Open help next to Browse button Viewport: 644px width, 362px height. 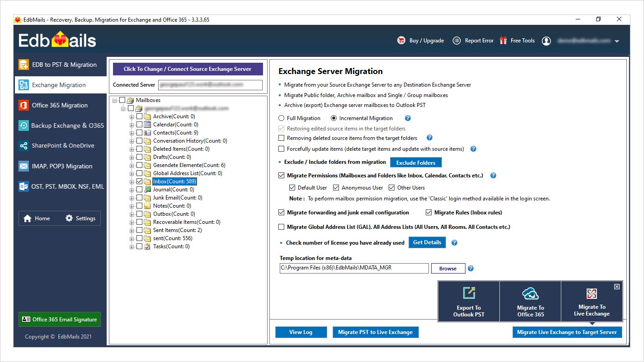click(470, 269)
